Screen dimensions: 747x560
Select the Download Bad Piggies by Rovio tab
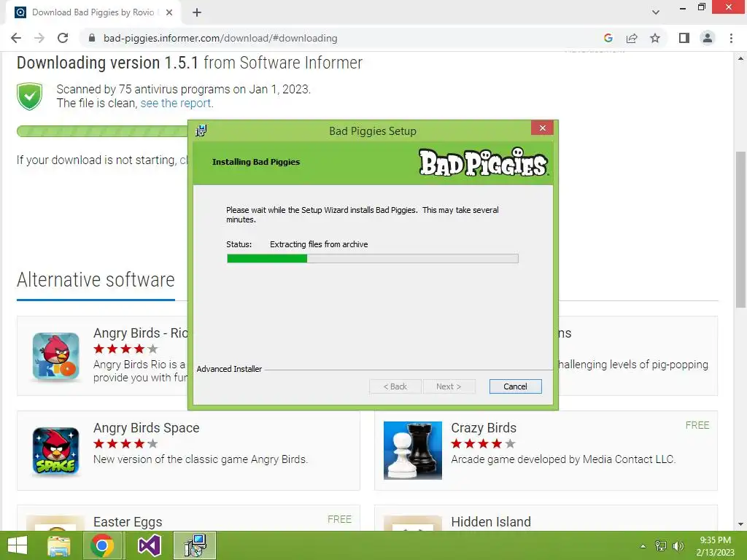pos(93,12)
